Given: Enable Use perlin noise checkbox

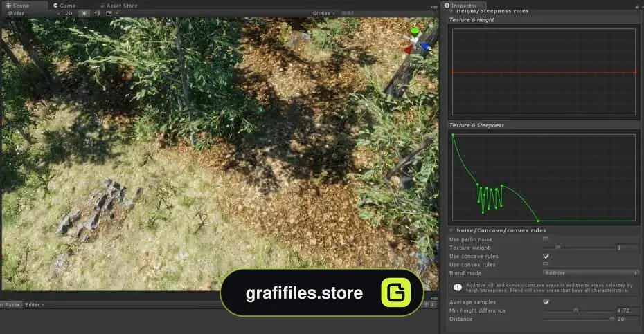Looking at the screenshot, I should click(x=546, y=239).
